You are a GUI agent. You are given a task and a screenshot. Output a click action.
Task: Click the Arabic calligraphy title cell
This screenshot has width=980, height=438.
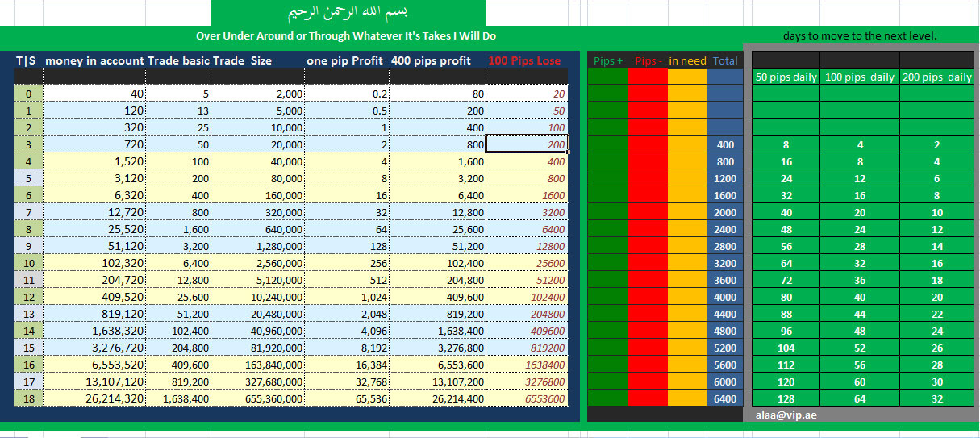click(x=348, y=13)
